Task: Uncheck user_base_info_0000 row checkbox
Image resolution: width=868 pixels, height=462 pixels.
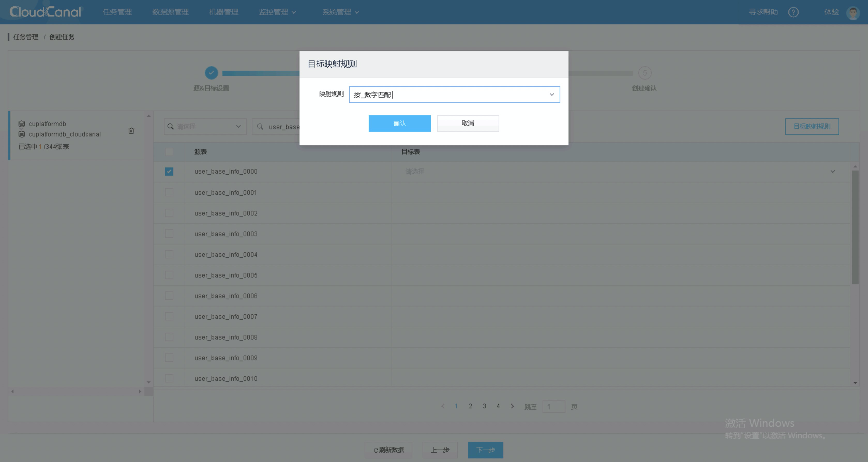Action: click(x=169, y=171)
